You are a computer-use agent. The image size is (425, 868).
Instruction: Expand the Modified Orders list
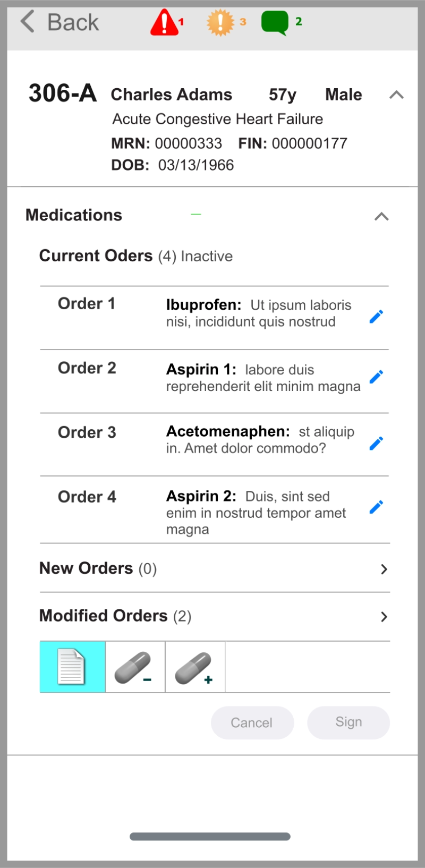click(384, 617)
